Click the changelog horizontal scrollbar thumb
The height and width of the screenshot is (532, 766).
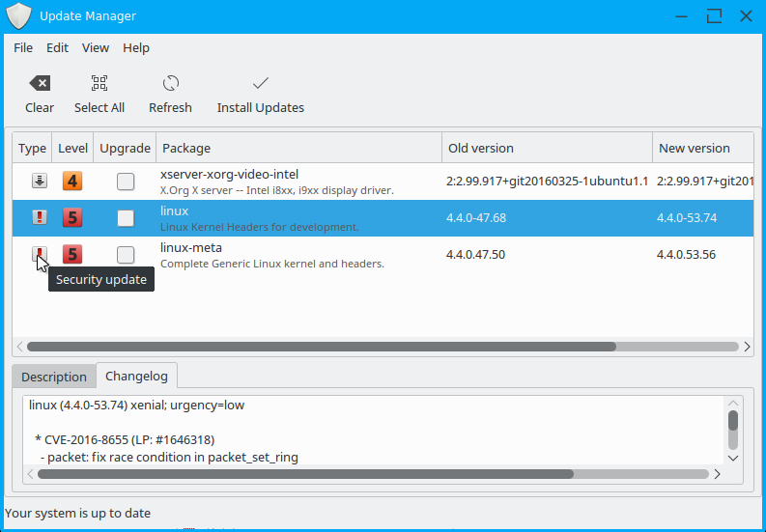click(299, 474)
